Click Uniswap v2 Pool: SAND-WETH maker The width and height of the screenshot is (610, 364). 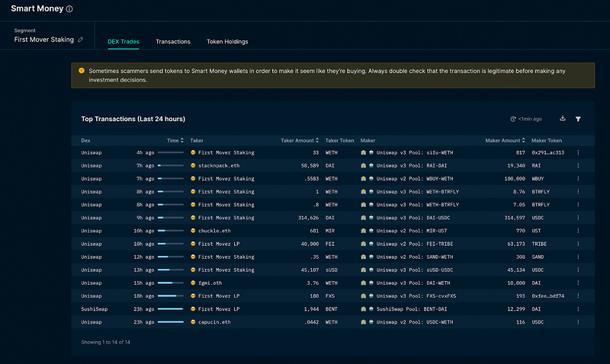(x=415, y=257)
